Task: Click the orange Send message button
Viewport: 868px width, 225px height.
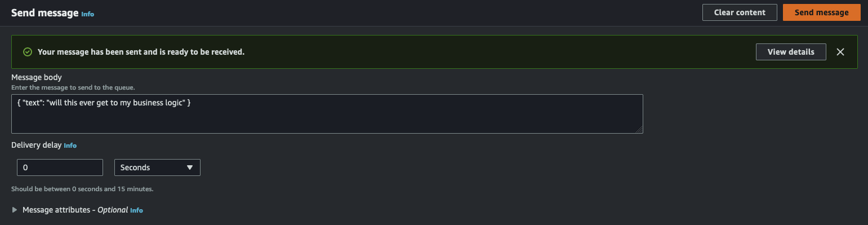Action: tap(821, 12)
